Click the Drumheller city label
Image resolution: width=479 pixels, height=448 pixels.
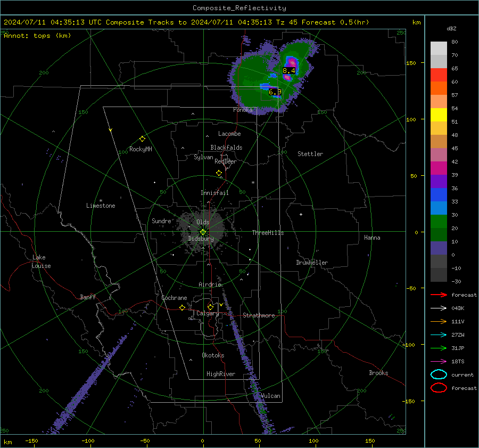pos(312,263)
